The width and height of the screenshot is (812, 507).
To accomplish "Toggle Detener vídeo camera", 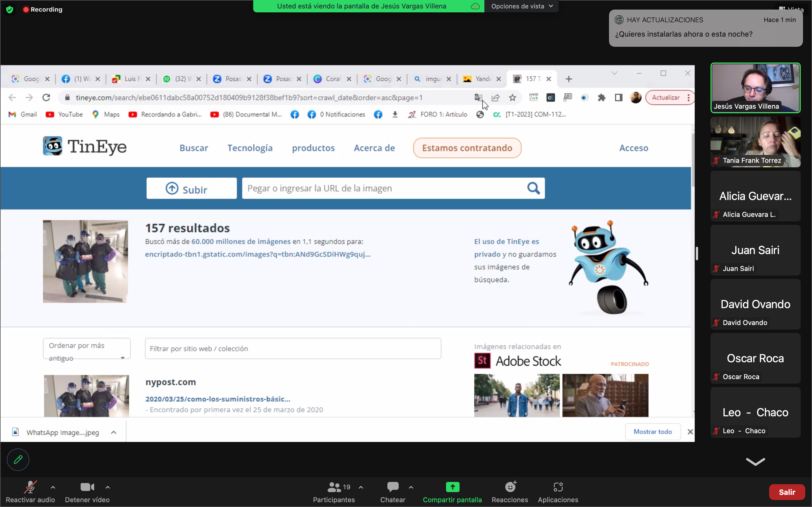I will tap(87, 487).
